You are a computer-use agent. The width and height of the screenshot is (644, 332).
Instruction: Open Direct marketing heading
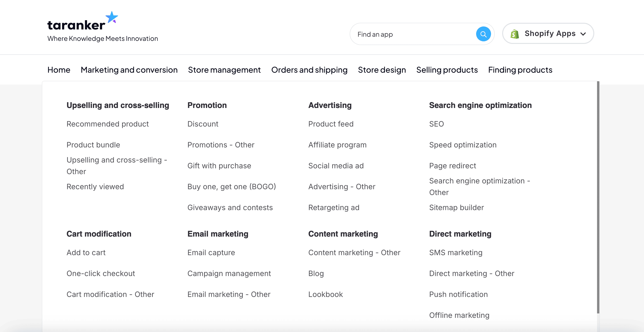pyautogui.click(x=460, y=234)
